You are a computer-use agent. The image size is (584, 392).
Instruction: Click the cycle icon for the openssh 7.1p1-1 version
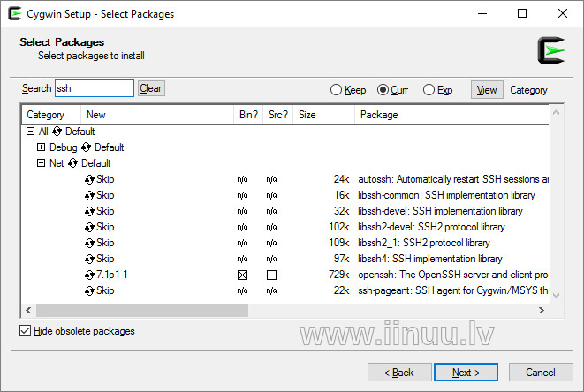89,275
